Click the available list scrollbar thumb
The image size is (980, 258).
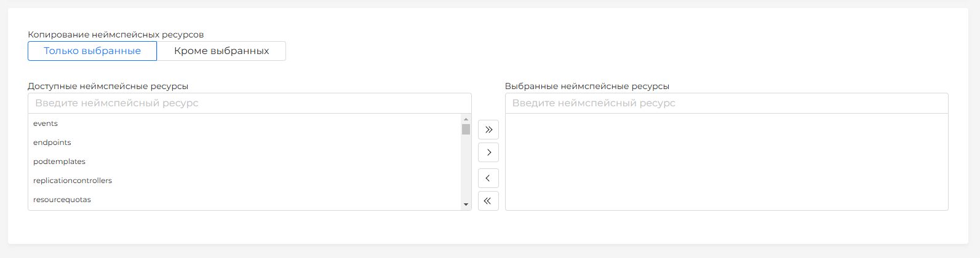(x=466, y=129)
